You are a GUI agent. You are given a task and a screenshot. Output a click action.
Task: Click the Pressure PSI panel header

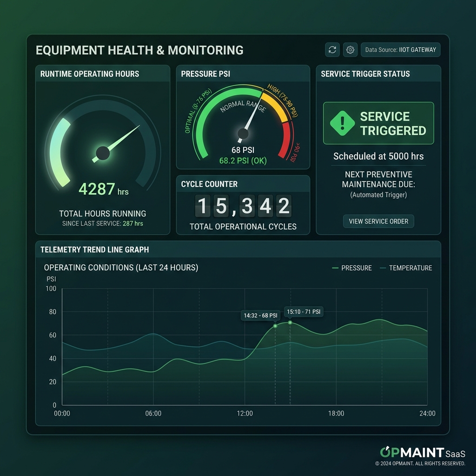pos(243,74)
